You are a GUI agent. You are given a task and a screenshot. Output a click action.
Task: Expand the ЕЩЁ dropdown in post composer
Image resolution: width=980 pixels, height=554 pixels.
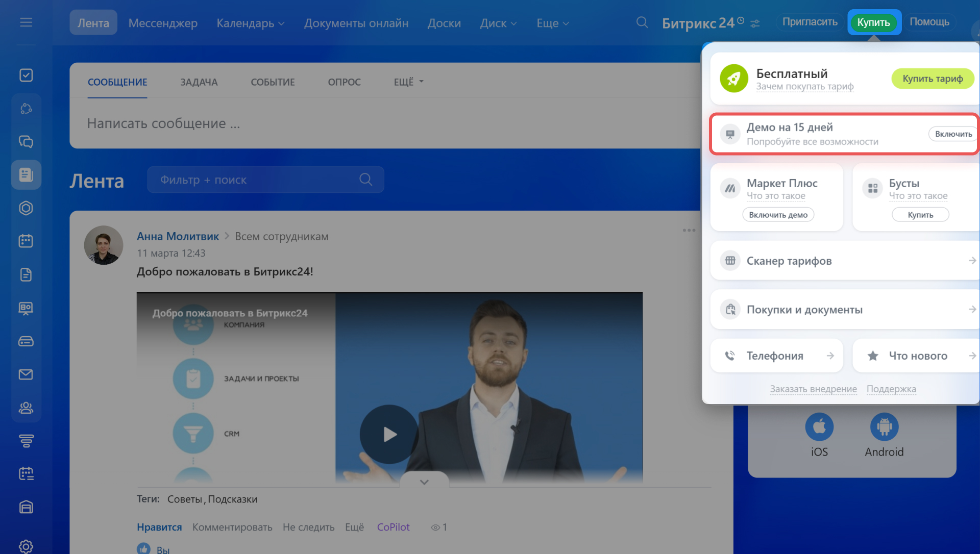[409, 82]
